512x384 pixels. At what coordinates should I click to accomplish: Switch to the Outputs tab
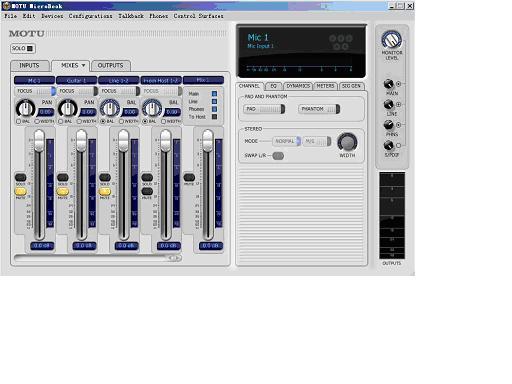(110, 66)
